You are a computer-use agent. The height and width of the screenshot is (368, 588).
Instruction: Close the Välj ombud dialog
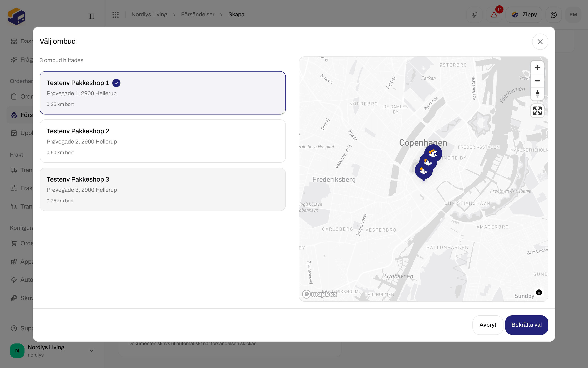pos(540,42)
